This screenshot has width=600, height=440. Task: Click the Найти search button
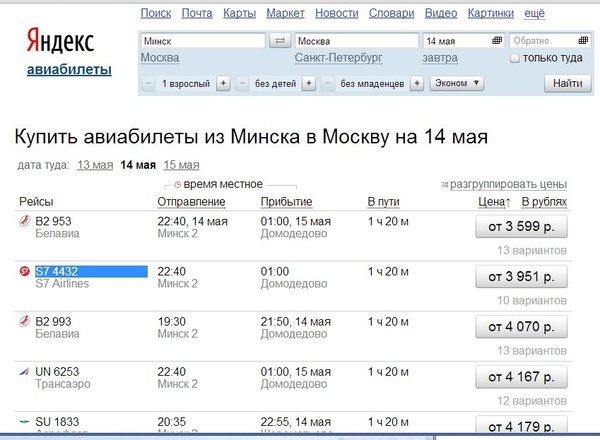point(567,83)
